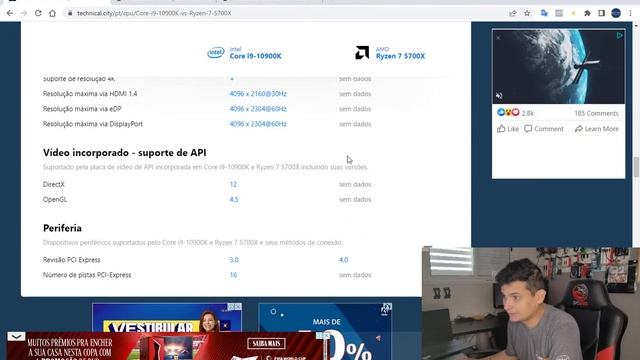Click Learn More on the ad
The height and width of the screenshot is (360, 640).
click(597, 129)
